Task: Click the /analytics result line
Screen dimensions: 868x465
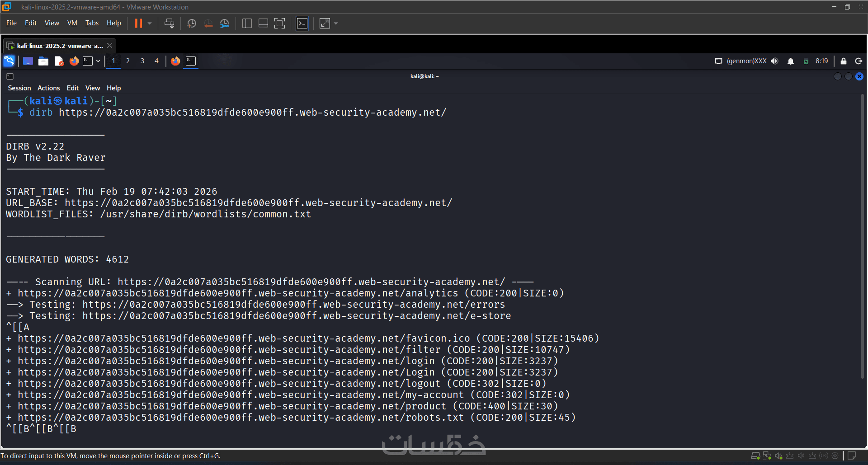Action: pos(285,293)
